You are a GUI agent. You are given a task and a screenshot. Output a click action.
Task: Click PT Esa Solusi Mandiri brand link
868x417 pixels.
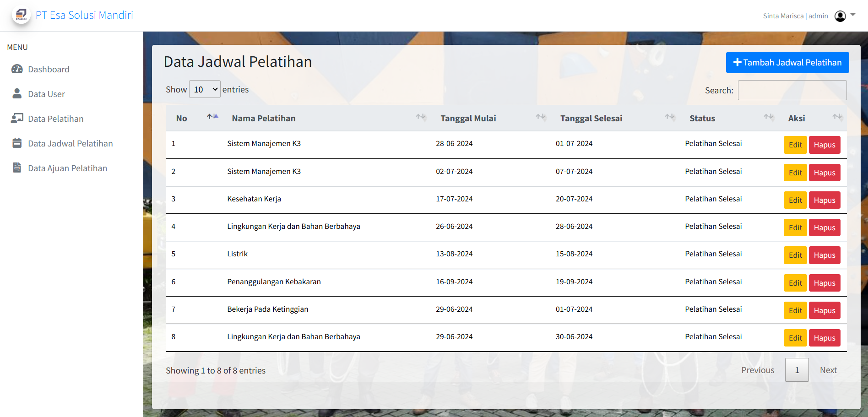point(84,15)
